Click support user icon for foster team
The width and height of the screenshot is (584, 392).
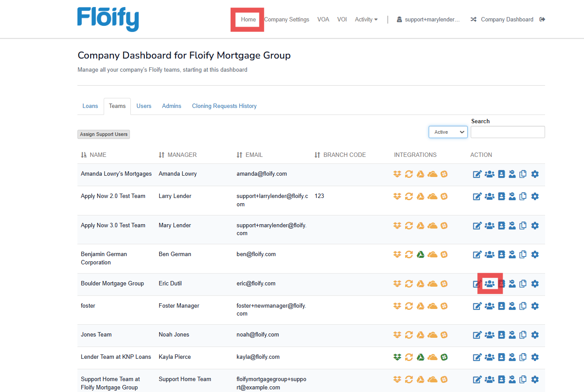(x=512, y=306)
